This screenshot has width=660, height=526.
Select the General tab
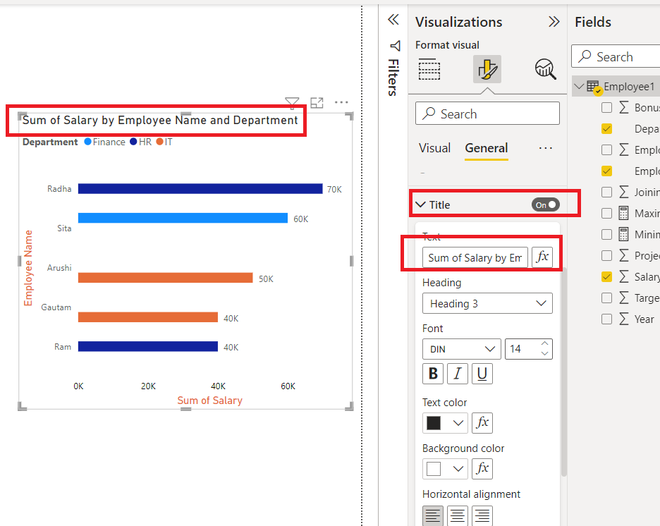coord(486,148)
